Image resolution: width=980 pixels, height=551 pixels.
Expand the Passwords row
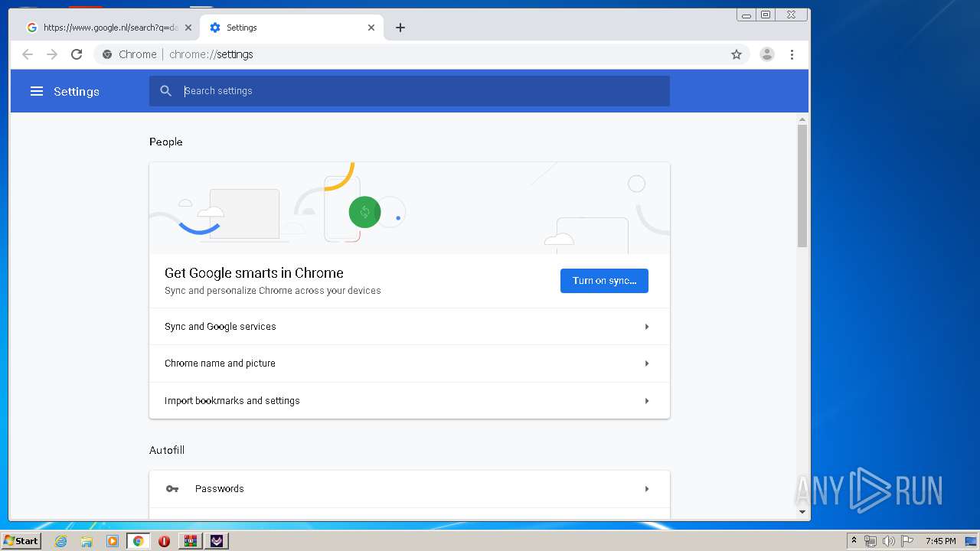point(410,489)
